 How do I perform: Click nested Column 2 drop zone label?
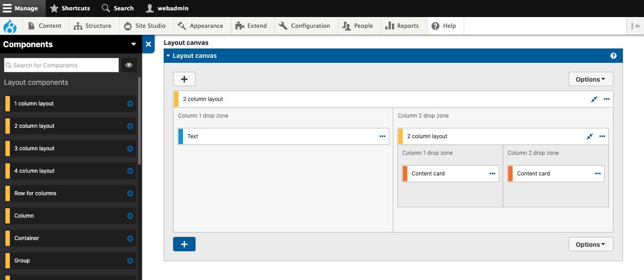pos(533,153)
